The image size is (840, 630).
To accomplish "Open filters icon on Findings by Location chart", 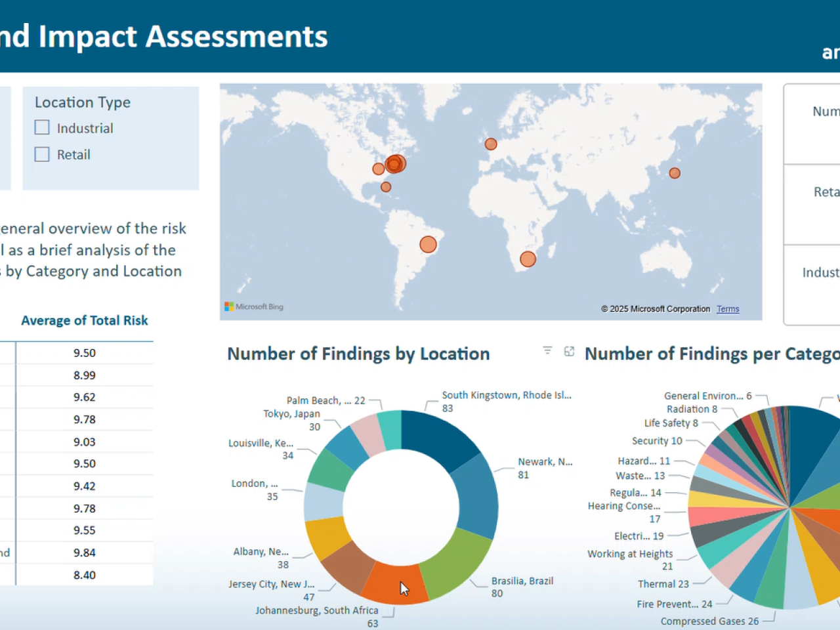I will coord(547,351).
